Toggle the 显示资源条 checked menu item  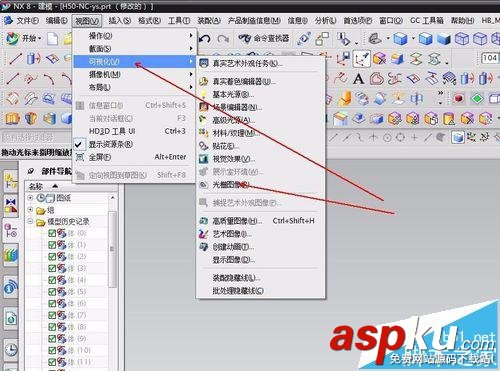tap(134, 144)
